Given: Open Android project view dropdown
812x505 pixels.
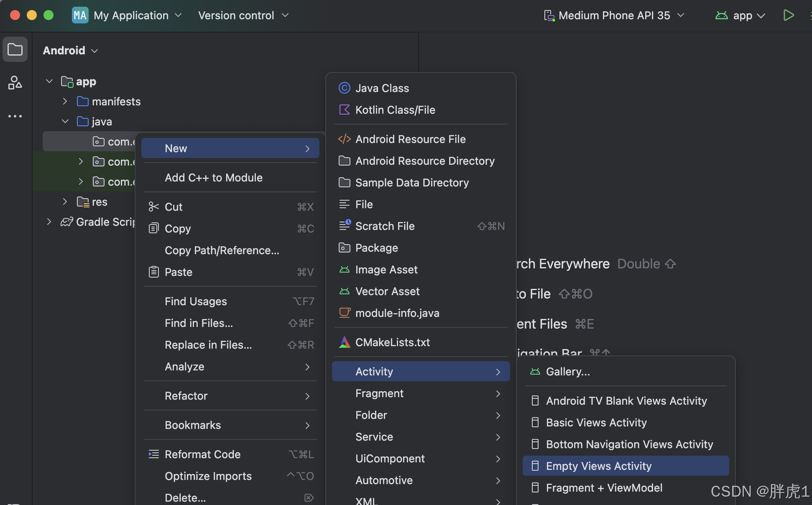Looking at the screenshot, I should [x=70, y=51].
